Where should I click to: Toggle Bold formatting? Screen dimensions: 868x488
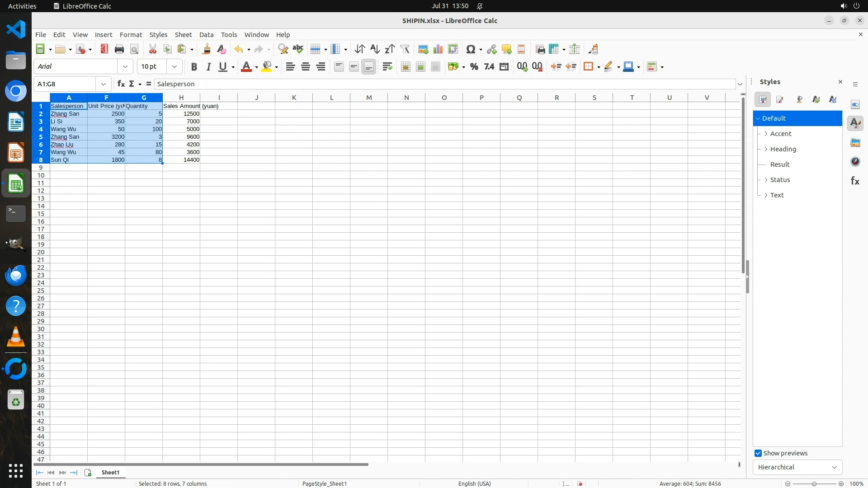[194, 67]
